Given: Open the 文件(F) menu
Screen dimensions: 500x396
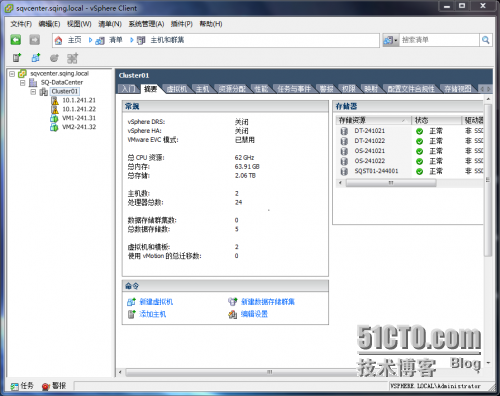Looking at the screenshot, I should tap(21, 24).
